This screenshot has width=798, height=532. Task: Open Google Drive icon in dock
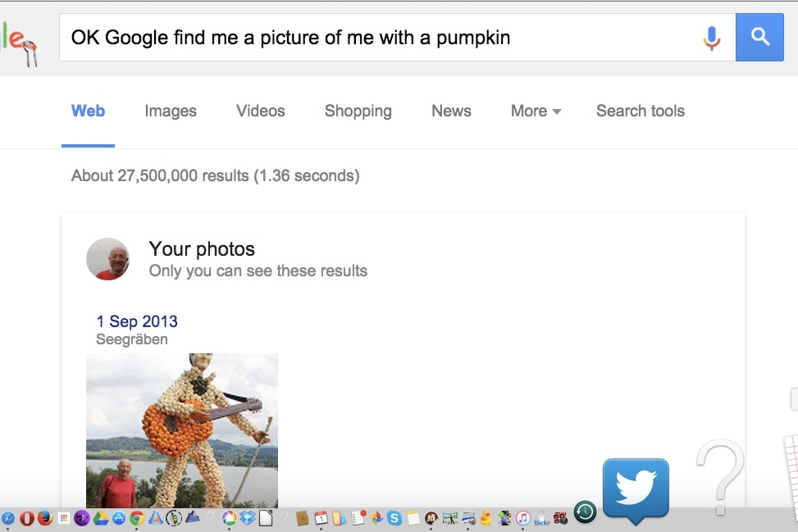[x=100, y=518]
